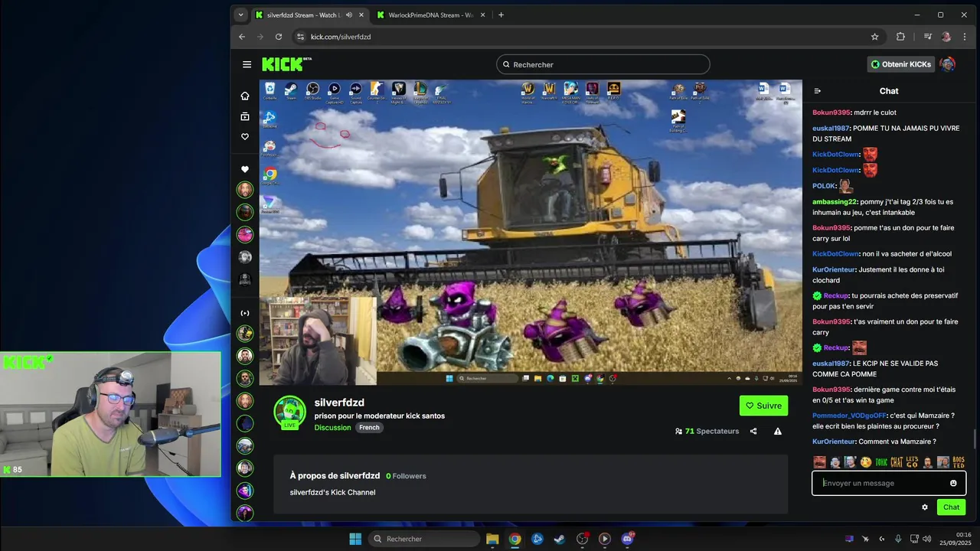
Task: Click the Windows taskbar Rechercher search box
Action: point(425,539)
